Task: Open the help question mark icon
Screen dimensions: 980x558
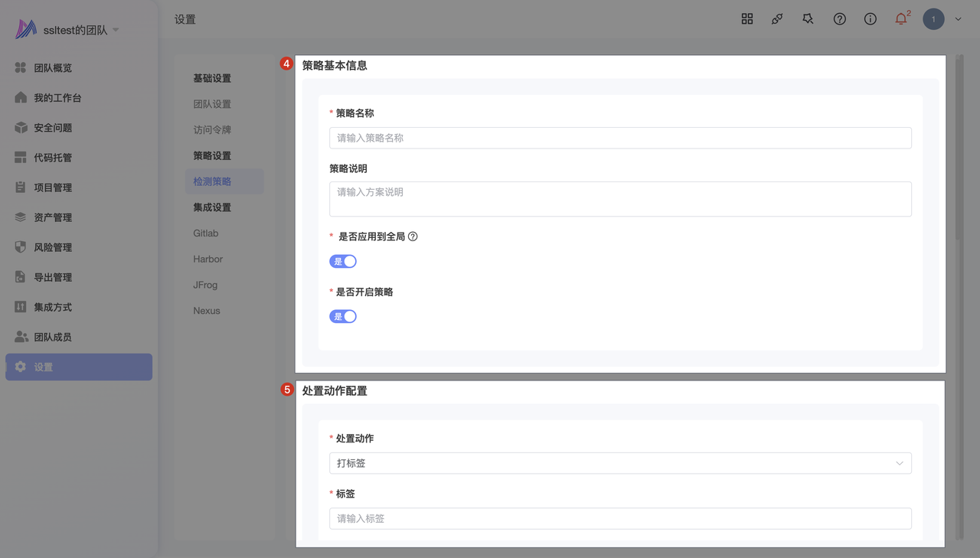Action: point(839,19)
